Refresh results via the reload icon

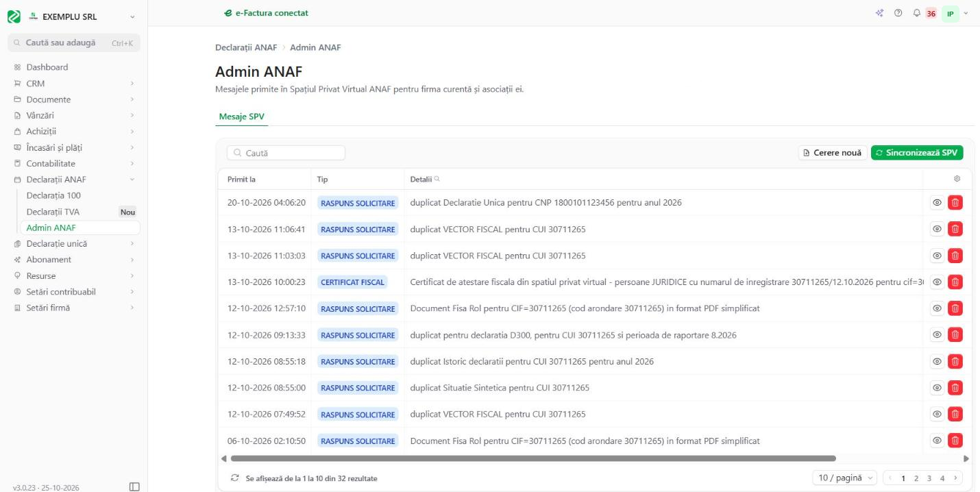point(235,478)
